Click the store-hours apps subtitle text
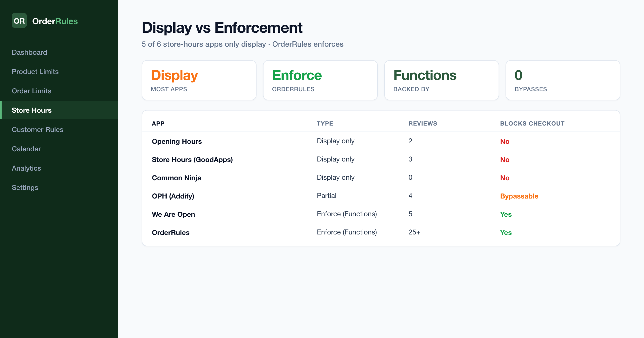Screen dimensions: 644x338 (243, 44)
